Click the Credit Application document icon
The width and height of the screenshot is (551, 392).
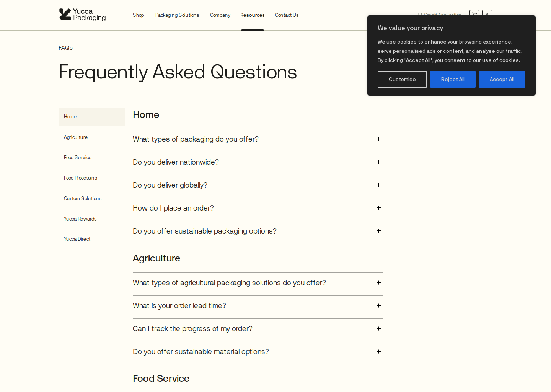420,15
